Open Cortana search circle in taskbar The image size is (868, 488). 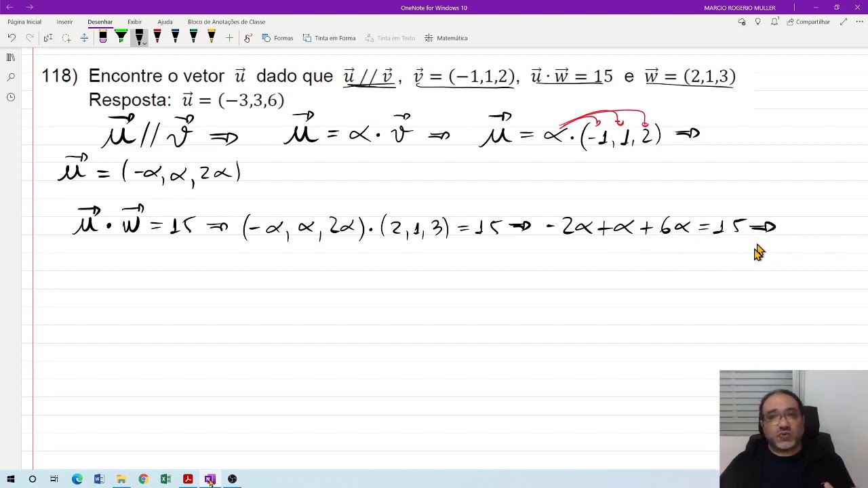tap(33, 479)
